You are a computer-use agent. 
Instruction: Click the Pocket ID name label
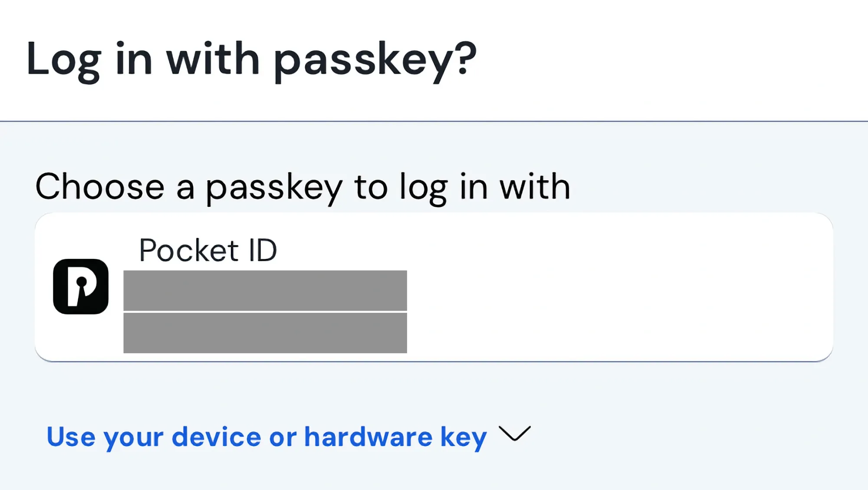click(x=208, y=250)
